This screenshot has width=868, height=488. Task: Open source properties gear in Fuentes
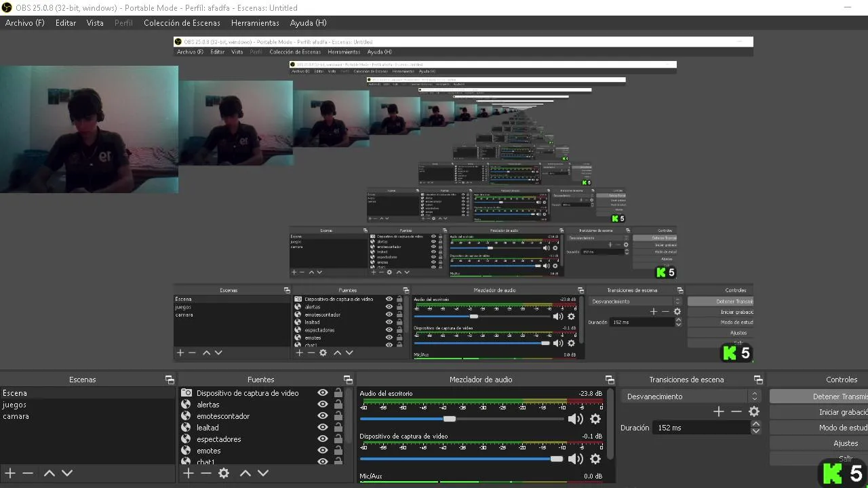tap(224, 473)
